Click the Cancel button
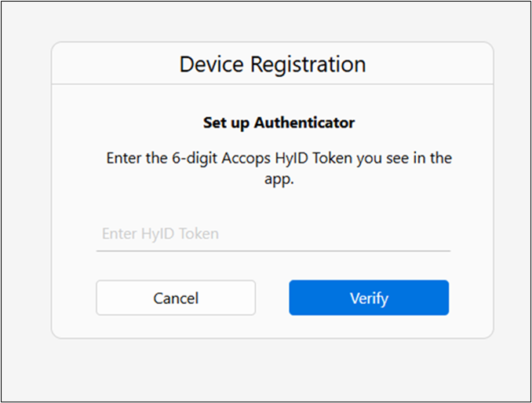Image resolution: width=532 pixels, height=403 pixels. pyautogui.click(x=176, y=298)
